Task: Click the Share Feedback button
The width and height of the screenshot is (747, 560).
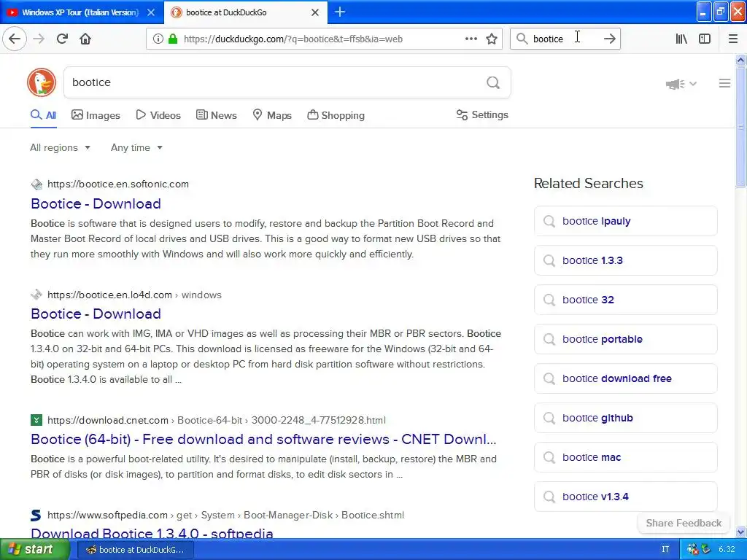Action: [x=684, y=523]
